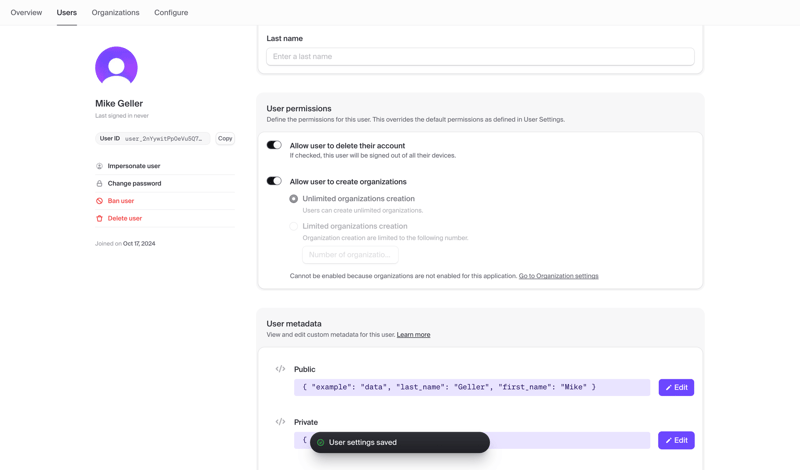Click the User permissions heading
800x470 pixels.
click(x=298, y=109)
